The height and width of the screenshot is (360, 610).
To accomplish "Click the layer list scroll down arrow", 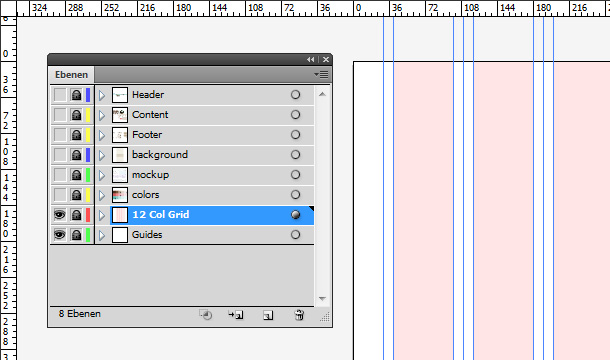I will (322, 299).
